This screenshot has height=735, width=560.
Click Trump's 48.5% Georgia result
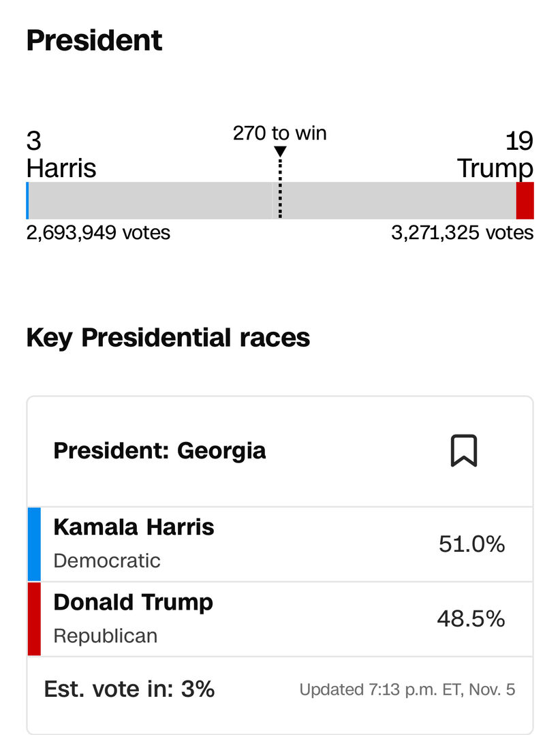point(471,619)
